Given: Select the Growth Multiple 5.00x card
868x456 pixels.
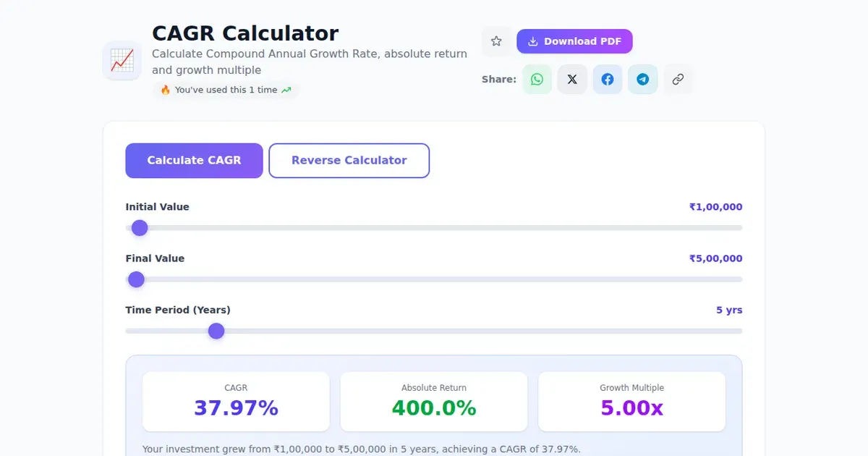Looking at the screenshot, I should point(632,402).
